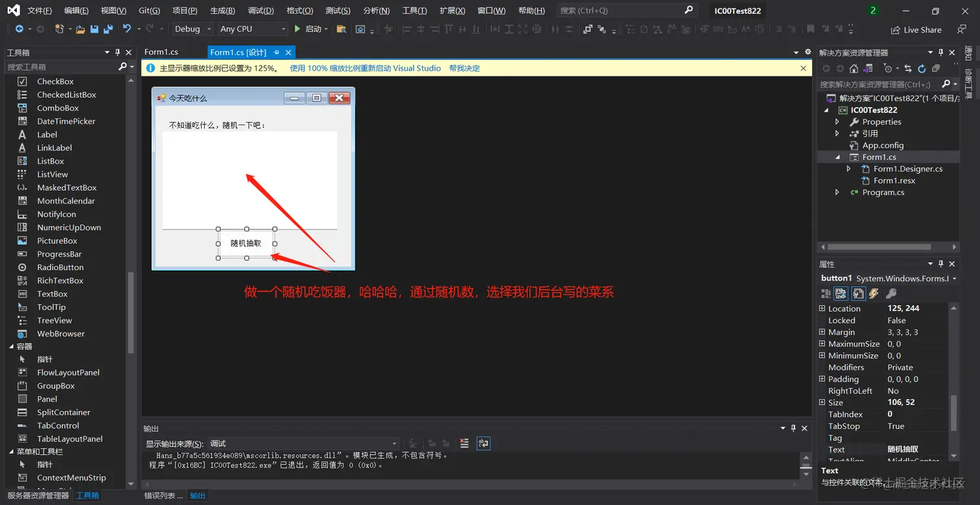Click the Solution Explorer Home icon
This screenshot has height=505, width=980.
point(854,68)
